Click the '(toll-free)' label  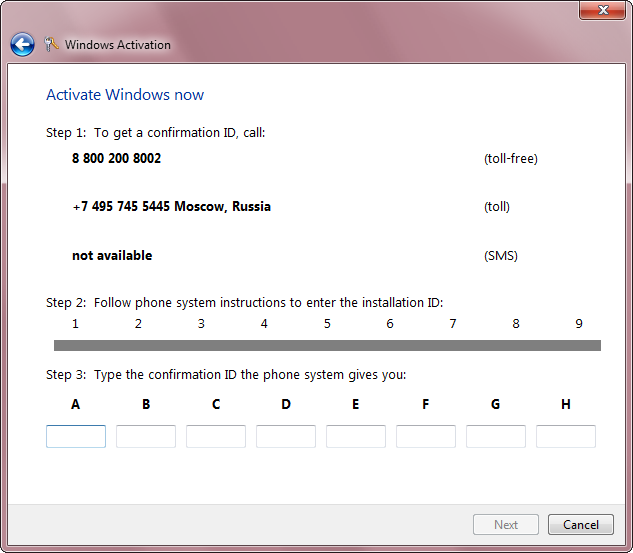pyautogui.click(x=511, y=159)
